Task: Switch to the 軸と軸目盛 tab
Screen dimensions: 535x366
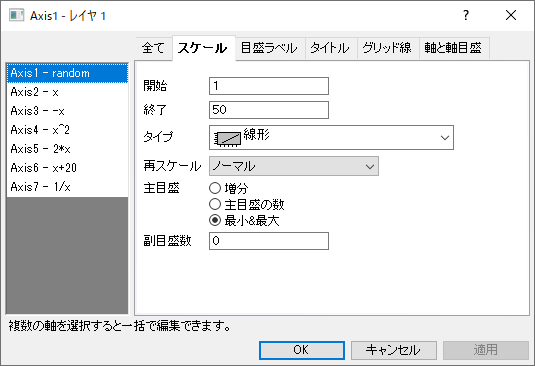Action: [453, 48]
